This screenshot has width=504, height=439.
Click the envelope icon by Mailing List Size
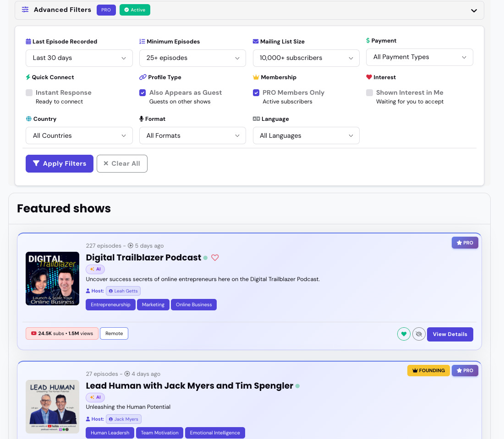(x=256, y=41)
